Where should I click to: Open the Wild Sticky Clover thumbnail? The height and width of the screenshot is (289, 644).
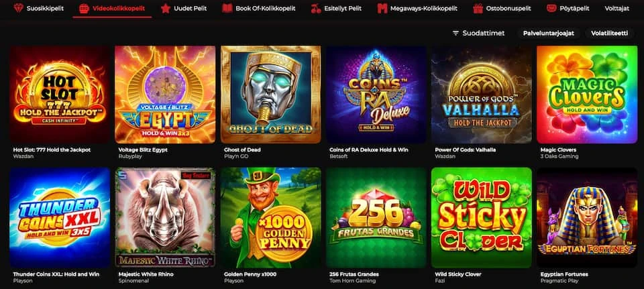point(482,217)
